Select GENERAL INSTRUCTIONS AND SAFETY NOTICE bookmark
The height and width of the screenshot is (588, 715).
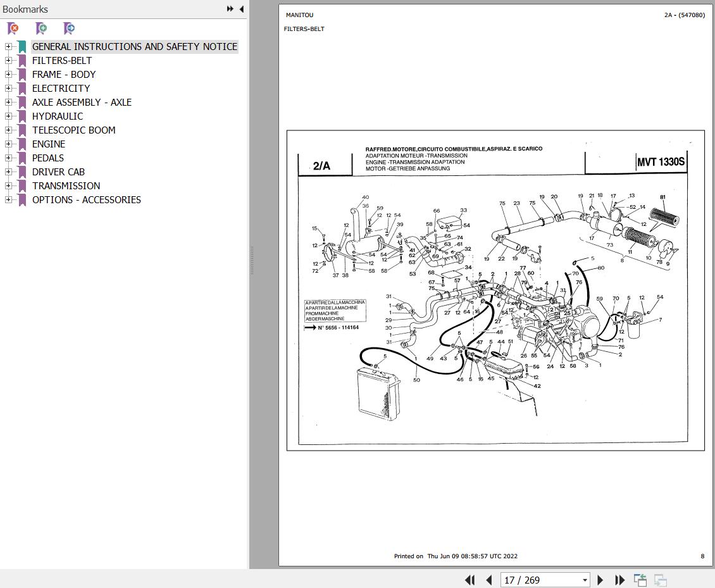point(135,47)
